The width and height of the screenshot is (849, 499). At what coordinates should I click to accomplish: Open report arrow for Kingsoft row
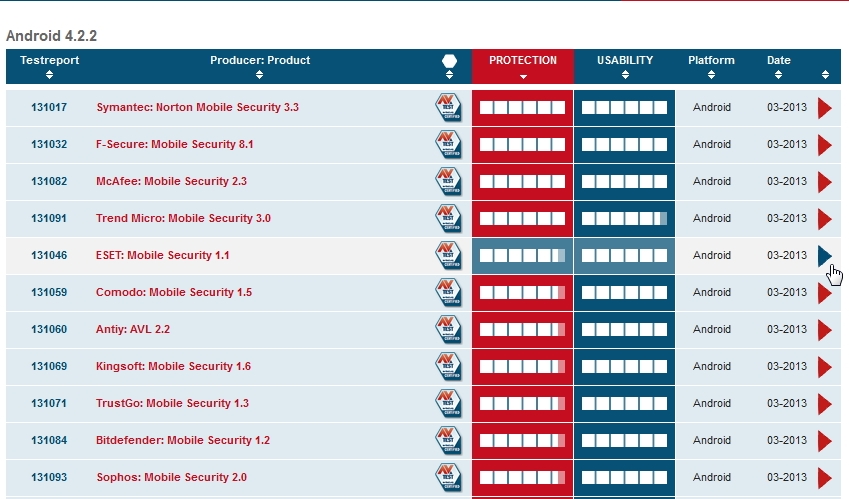[825, 367]
